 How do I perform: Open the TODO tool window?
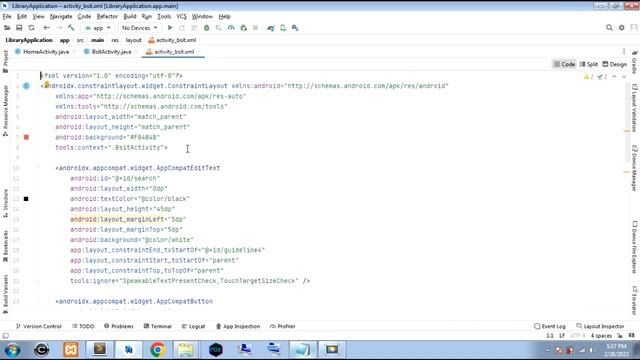(x=83, y=326)
